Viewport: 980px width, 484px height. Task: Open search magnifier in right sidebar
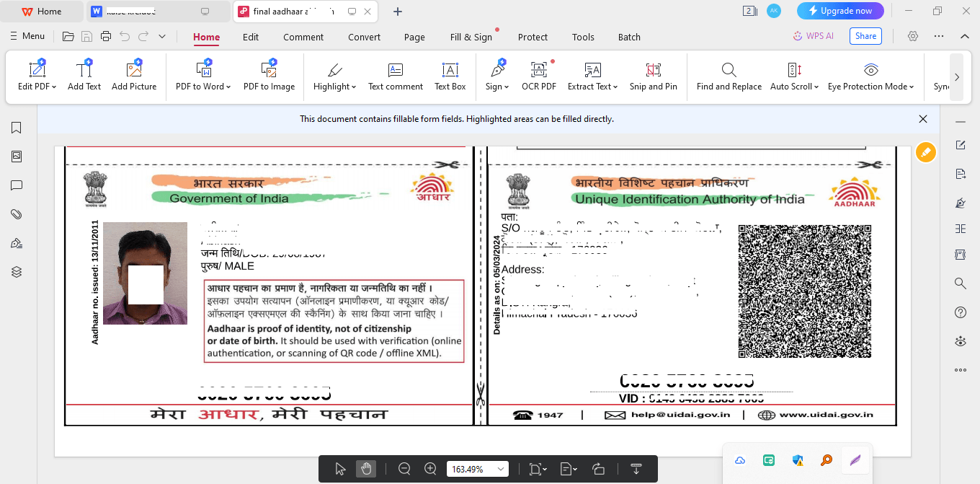point(960,283)
